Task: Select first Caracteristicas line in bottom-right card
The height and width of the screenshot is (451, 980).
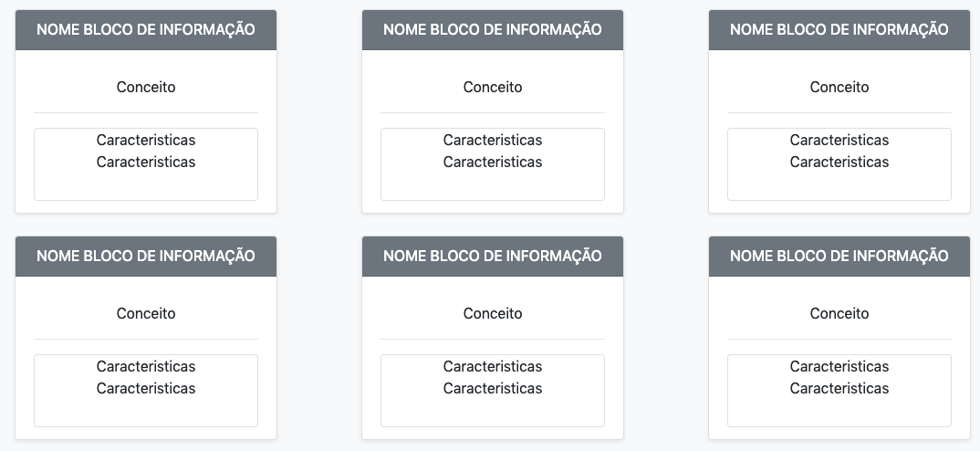Action: pyautogui.click(x=839, y=367)
